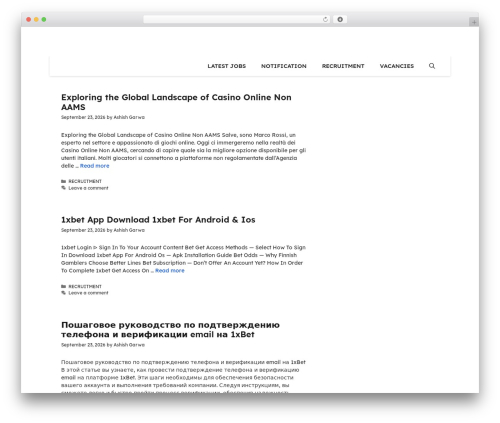
Task: Click Read more on the 1xbet App excerpt
Action: (x=170, y=271)
